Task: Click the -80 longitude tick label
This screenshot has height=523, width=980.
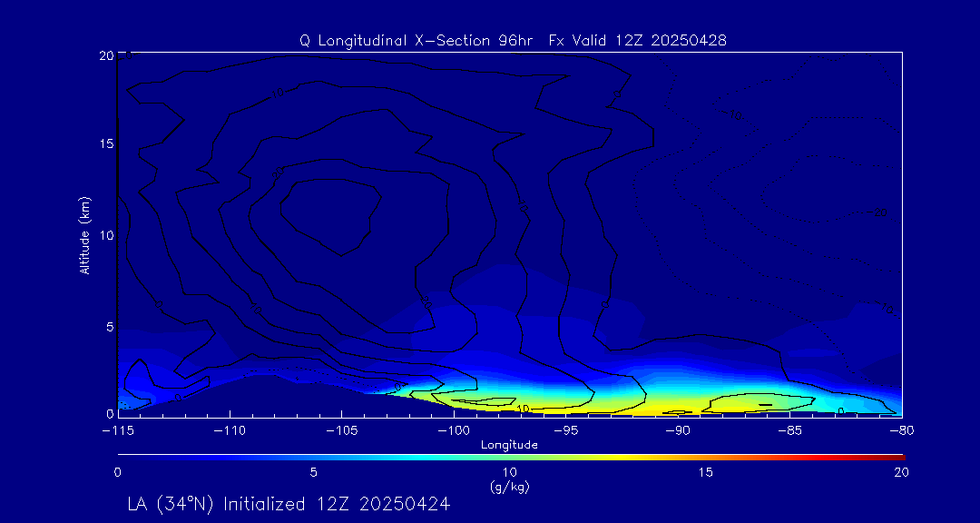Action: (901, 431)
